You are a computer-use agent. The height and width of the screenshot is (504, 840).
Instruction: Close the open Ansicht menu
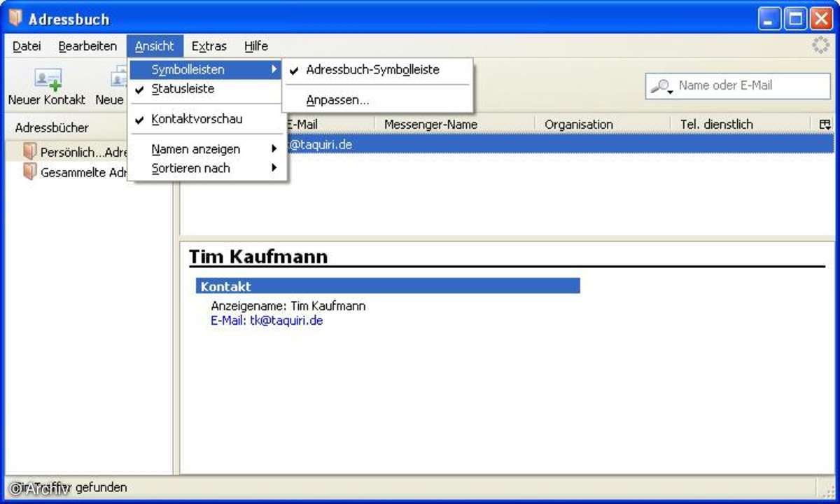coord(155,46)
